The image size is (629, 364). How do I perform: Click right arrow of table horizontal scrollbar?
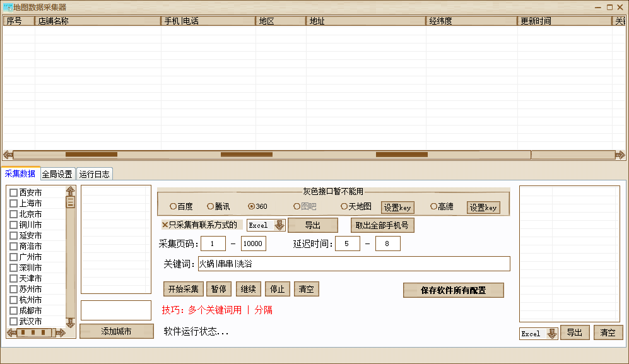coord(620,155)
